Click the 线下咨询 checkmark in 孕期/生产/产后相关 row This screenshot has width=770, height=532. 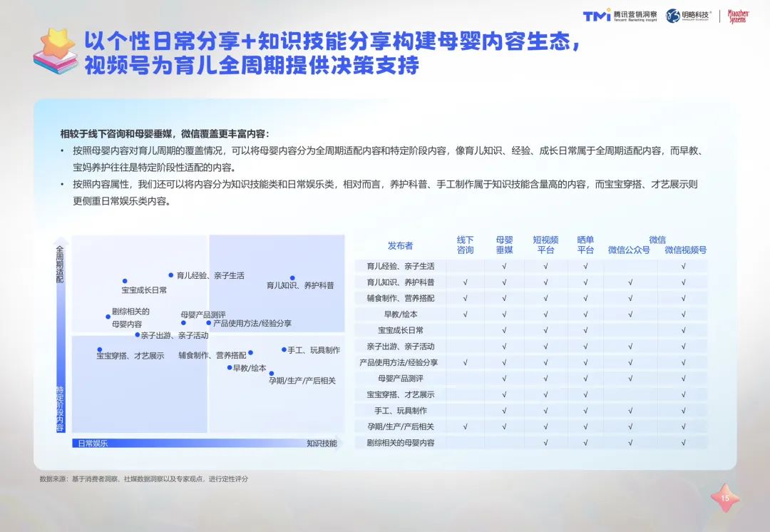(465, 427)
